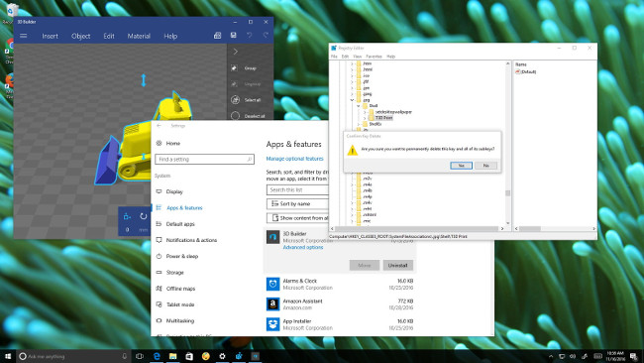Open the Show content from all drives dropdown
Screen dimensions: 644x363
[298, 218]
